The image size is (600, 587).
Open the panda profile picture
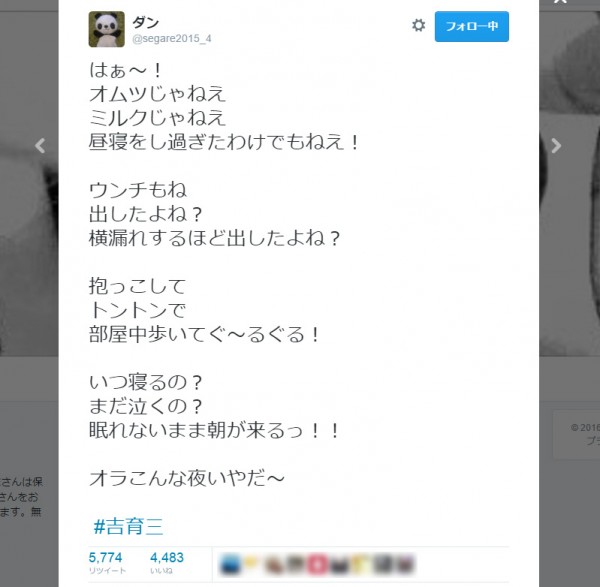(x=106, y=29)
